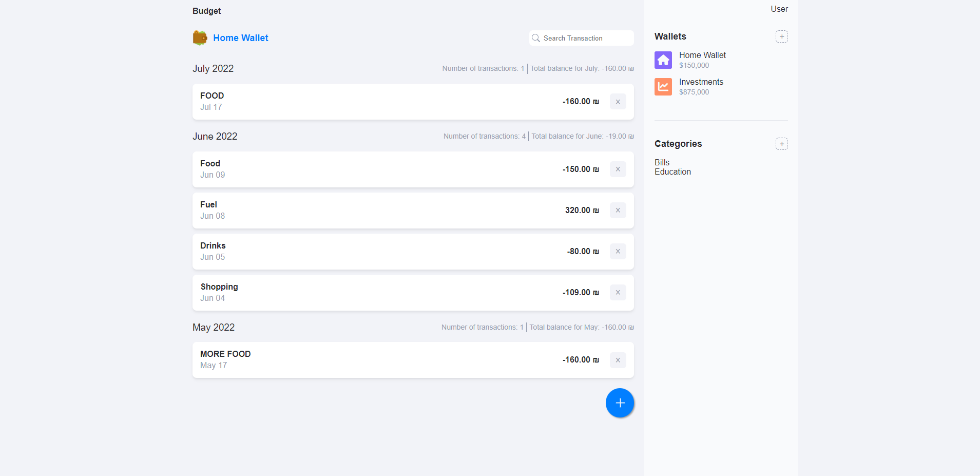Remove the Fuel transaction
980x476 pixels.
[x=618, y=210]
